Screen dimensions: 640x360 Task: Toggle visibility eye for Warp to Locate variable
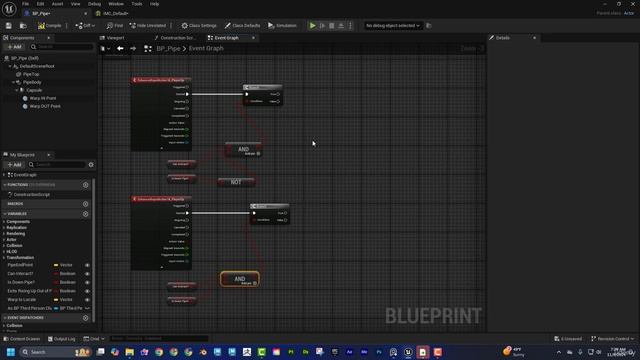pyautogui.click(x=87, y=300)
